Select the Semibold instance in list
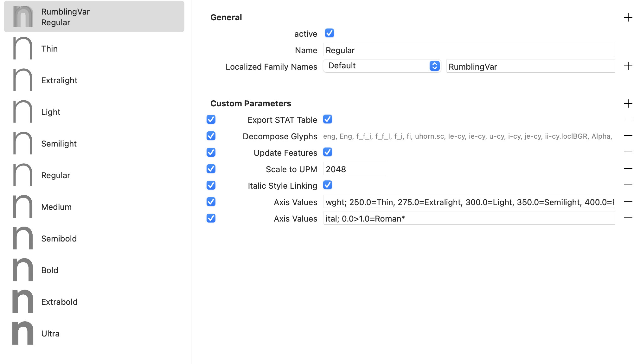 pyautogui.click(x=59, y=239)
